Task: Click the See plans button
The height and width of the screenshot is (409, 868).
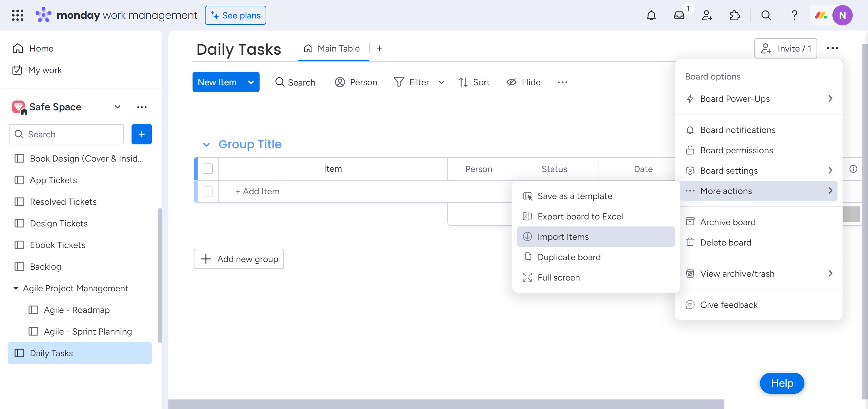Action: pyautogui.click(x=235, y=16)
